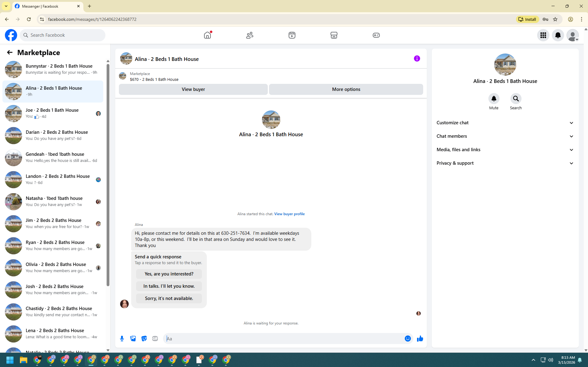Viewport: 588px width, 367px height.
Task: Open Olivia's conversation
Action: click(53, 268)
